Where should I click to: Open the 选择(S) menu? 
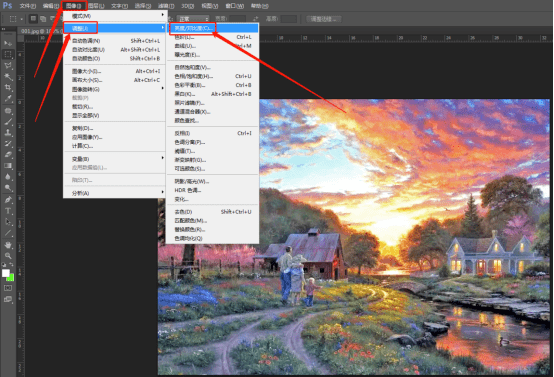142,6
